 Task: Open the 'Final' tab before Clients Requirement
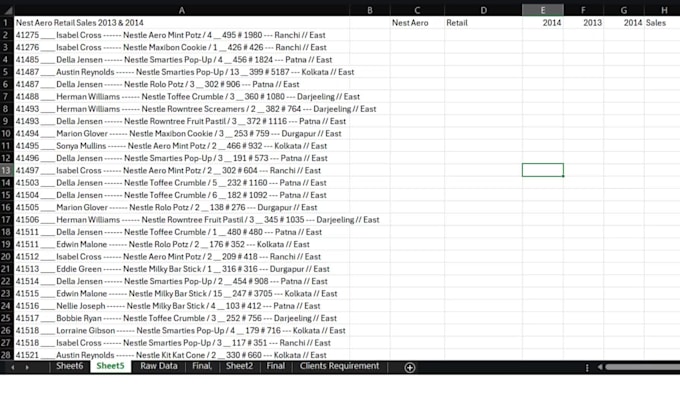coord(275,366)
